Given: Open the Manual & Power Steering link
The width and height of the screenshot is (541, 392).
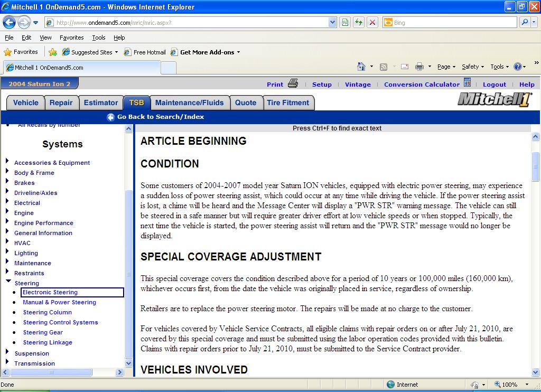Looking at the screenshot, I should coord(59,302).
